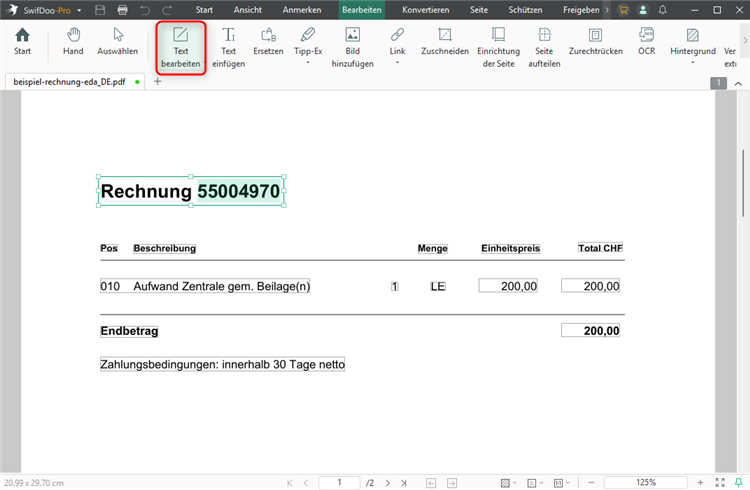Click the Aufwand Zentrale gem. Beilage(n) text
This screenshot has height=490, width=750.
[x=221, y=286]
